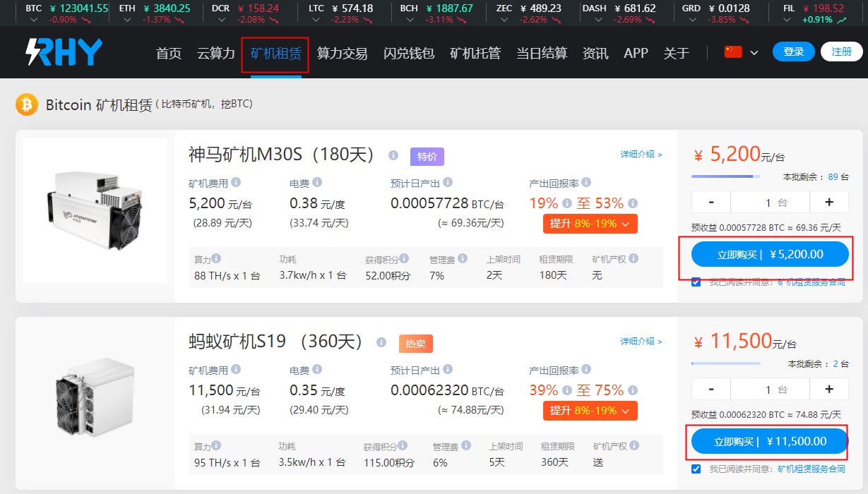
Task: Navigate to 矿机托管
Action: [x=475, y=53]
